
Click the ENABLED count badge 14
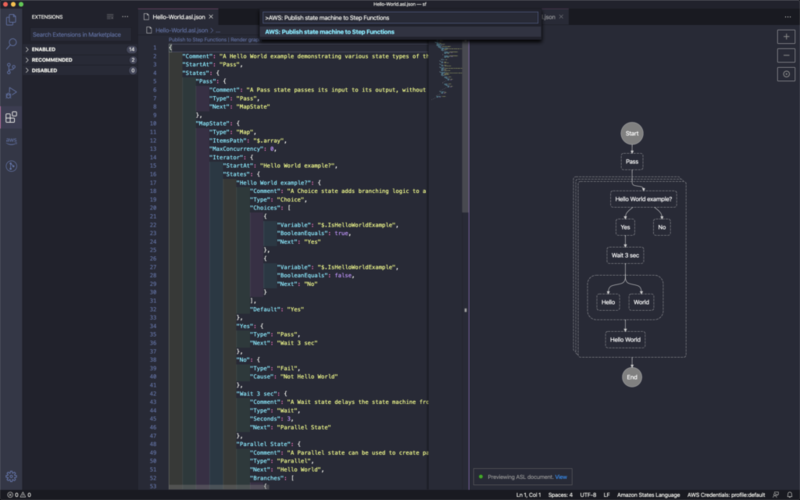[132, 49]
